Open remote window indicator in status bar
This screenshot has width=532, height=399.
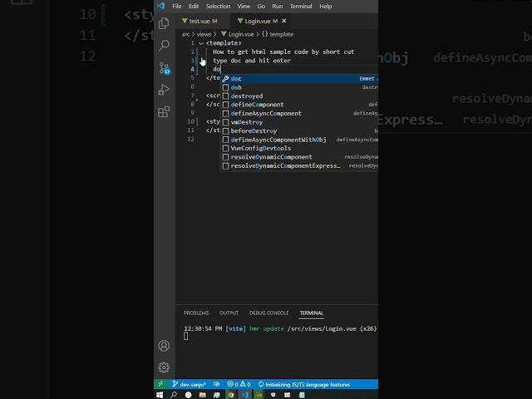click(160, 384)
